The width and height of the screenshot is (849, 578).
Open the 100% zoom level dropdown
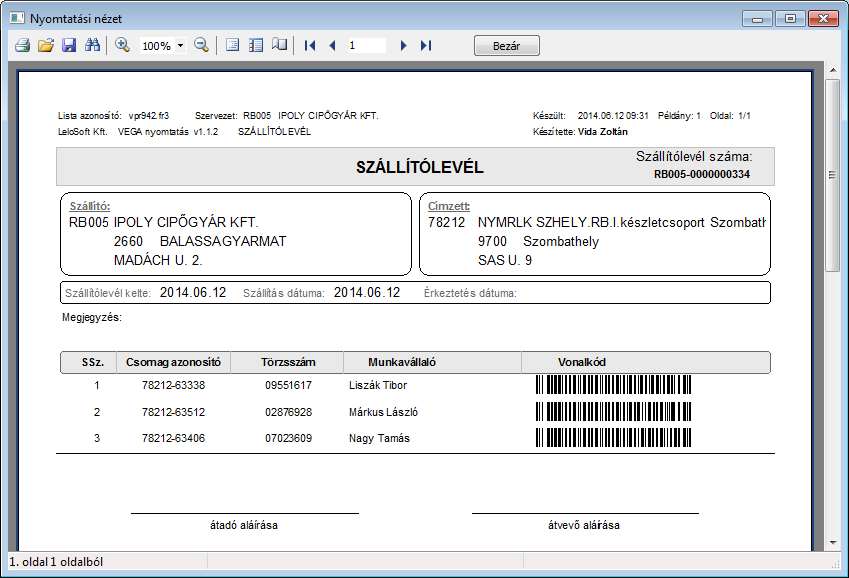181,46
